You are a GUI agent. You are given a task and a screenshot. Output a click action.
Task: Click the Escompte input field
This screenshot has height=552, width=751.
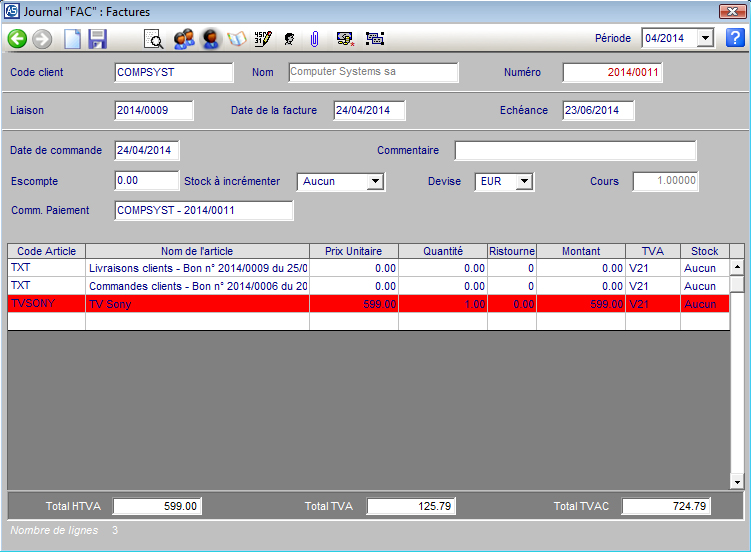point(146,181)
